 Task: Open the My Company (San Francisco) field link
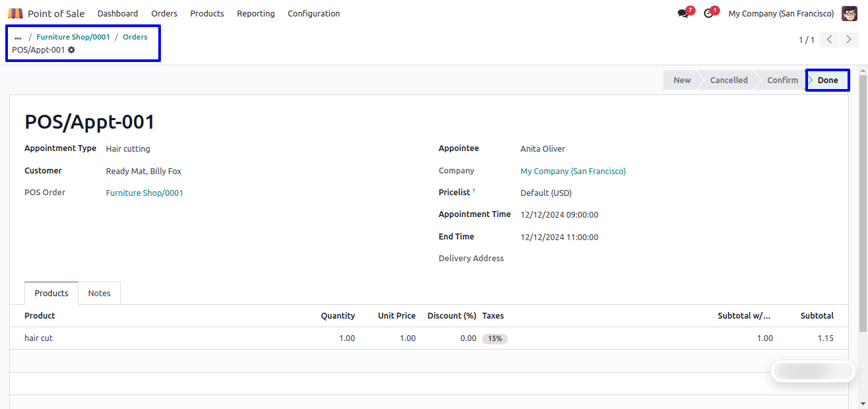tap(573, 172)
